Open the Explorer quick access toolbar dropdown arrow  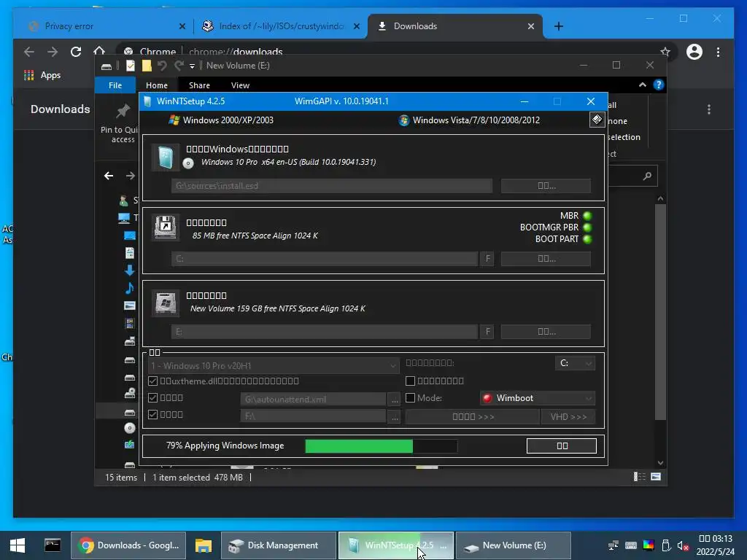click(x=192, y=66)
